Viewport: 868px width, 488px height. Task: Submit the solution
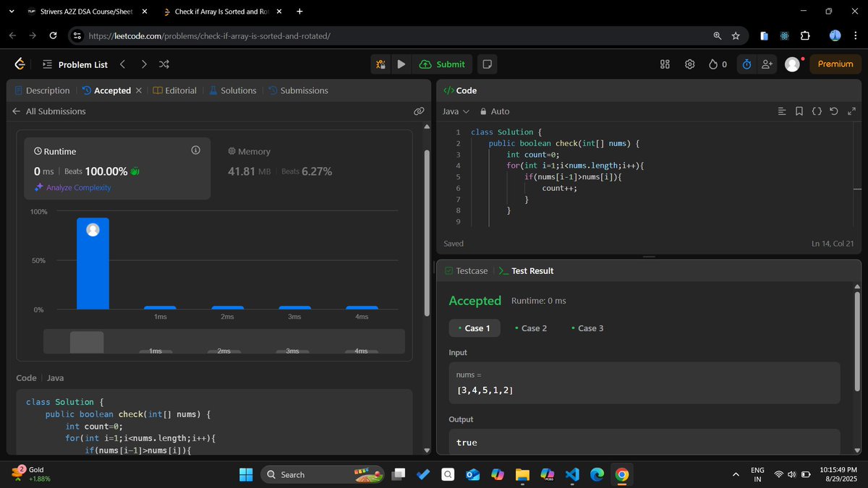(442, 64)
